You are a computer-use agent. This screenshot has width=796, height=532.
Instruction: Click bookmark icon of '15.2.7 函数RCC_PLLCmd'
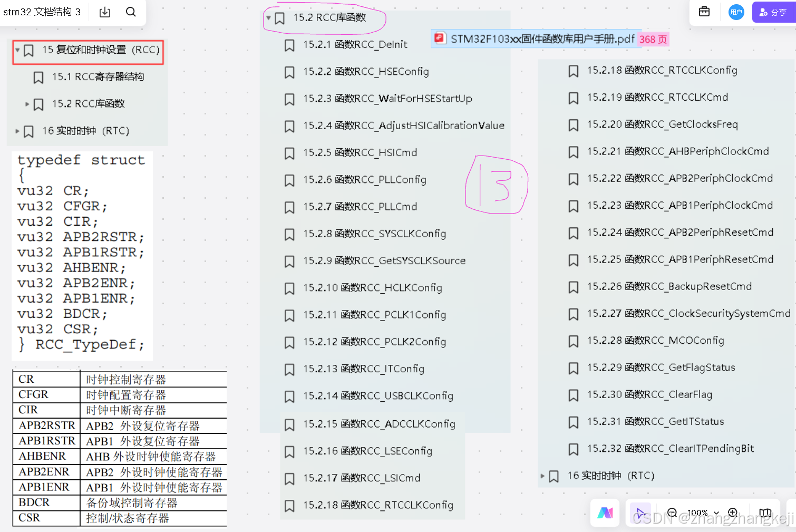tap(289, 207)
